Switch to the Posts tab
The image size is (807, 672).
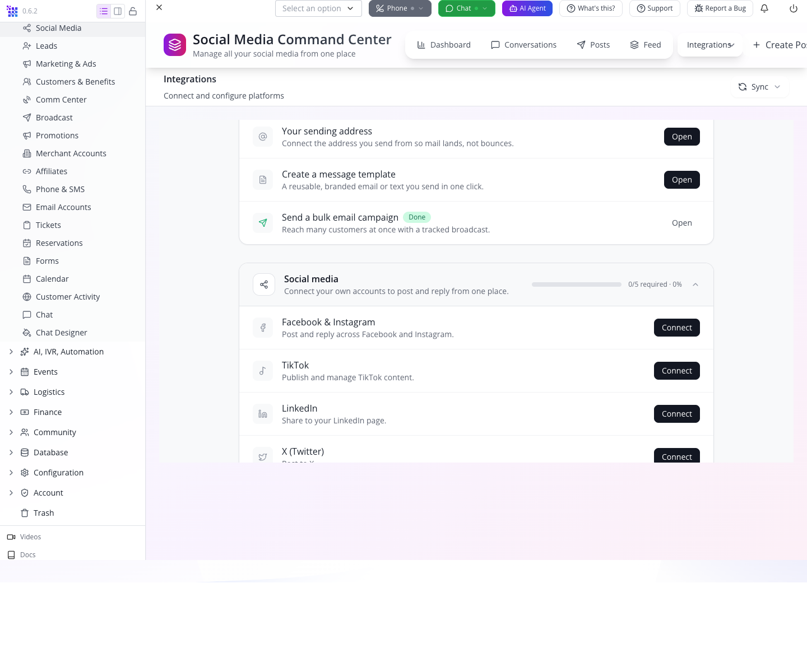tap(593, 45)
